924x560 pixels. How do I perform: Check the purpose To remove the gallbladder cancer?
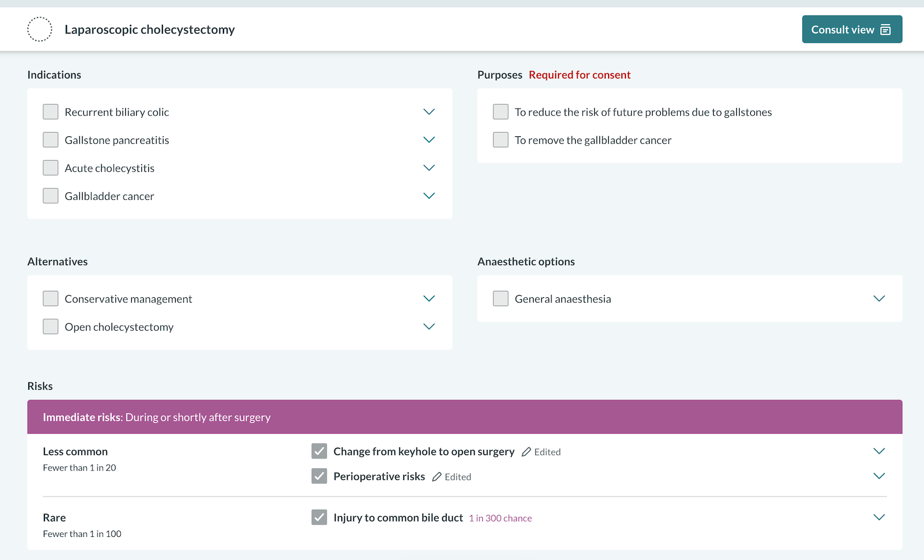[x=501, y=139]
